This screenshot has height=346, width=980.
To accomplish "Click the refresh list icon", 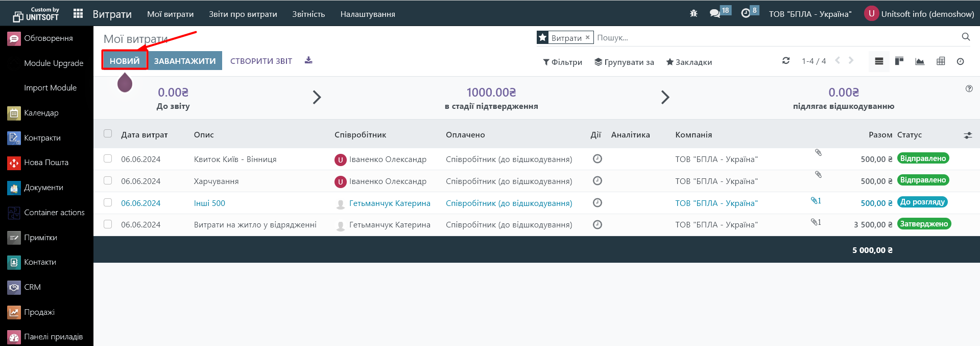I will [786, 61].
